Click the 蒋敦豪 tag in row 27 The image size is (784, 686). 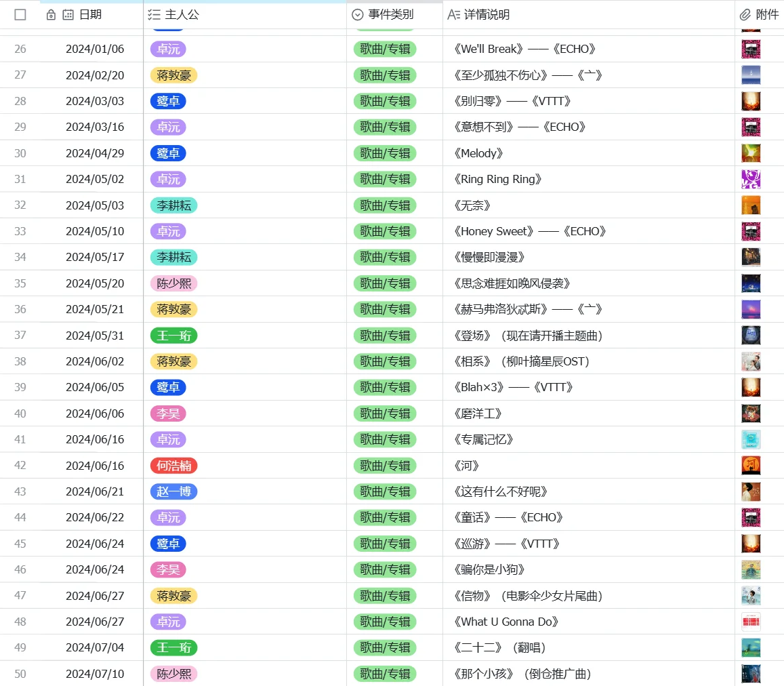[x=174, y=75]
